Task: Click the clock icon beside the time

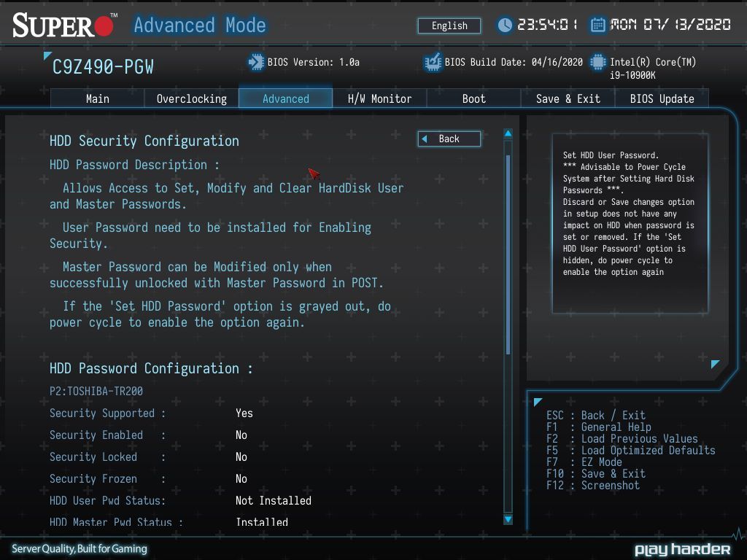Action: pos(505,25)
